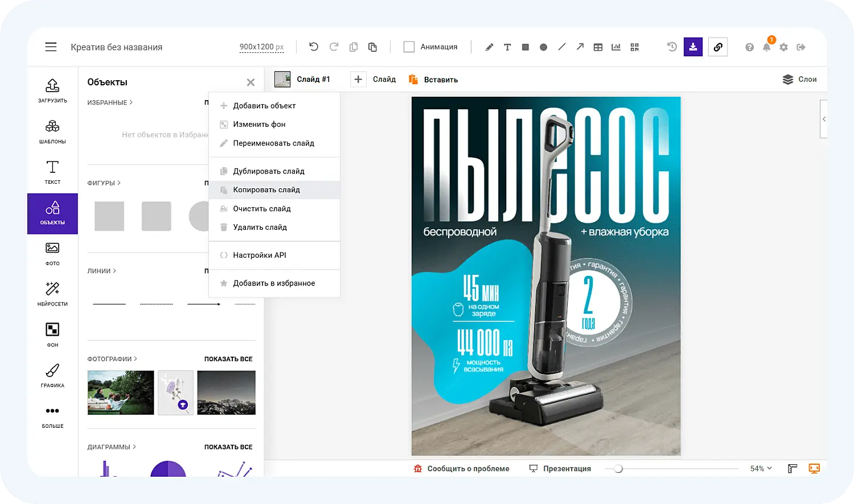Enable presentation display mode via red monitor icon
Image resolution: width=854 pixels, height=504 pixels.
click(x=814, y=468)
